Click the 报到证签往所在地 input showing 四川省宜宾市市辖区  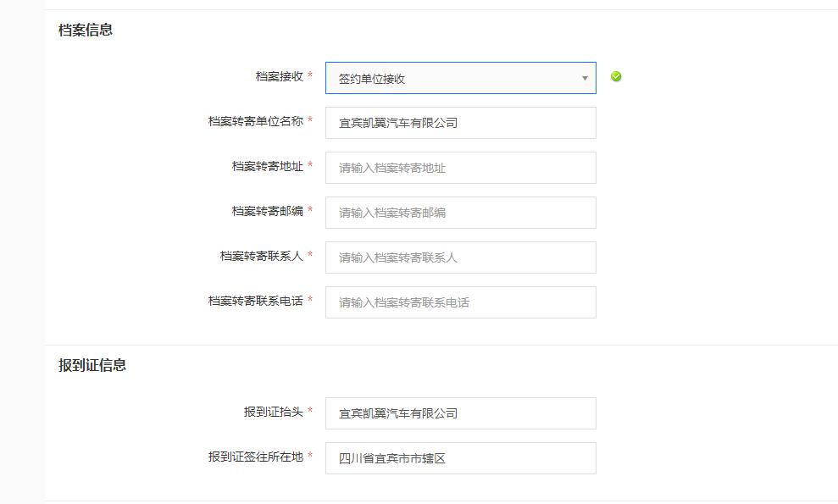[x=460, y=457]
